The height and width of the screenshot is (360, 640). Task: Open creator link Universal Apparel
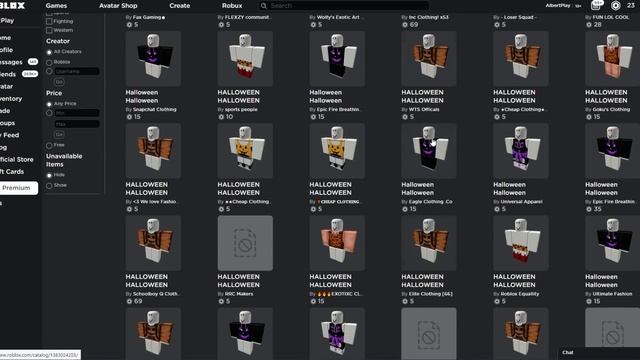tap(522, 202)
